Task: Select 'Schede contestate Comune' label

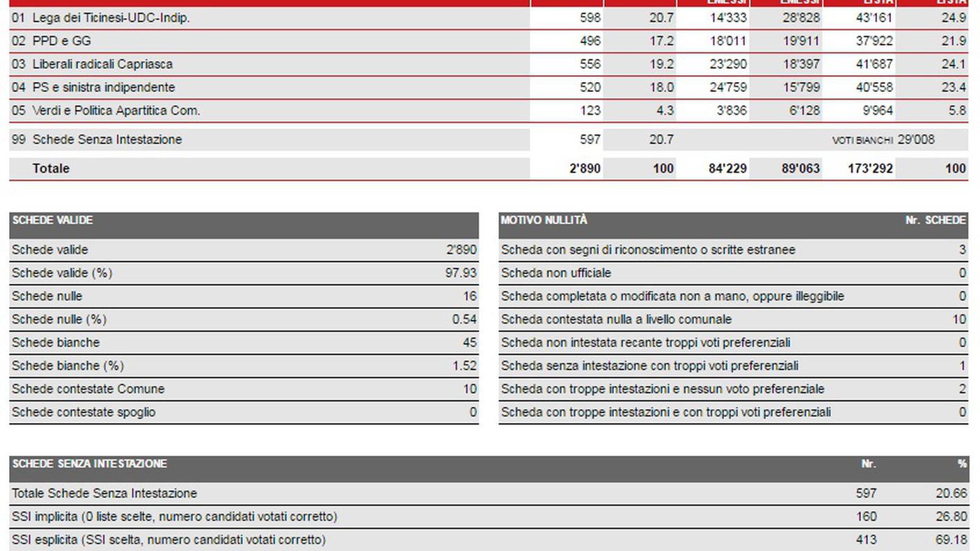Action: point(88,389)
